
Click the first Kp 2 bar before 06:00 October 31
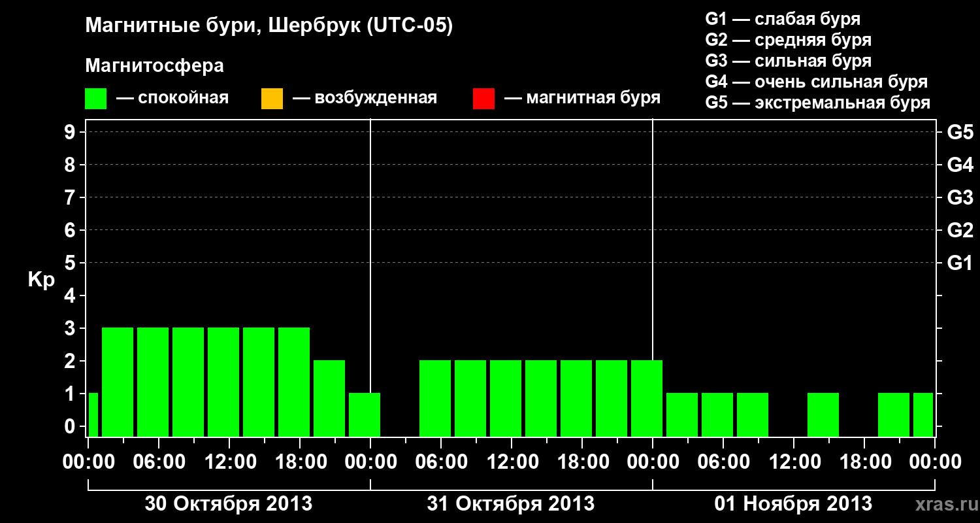tap(435, 398)
